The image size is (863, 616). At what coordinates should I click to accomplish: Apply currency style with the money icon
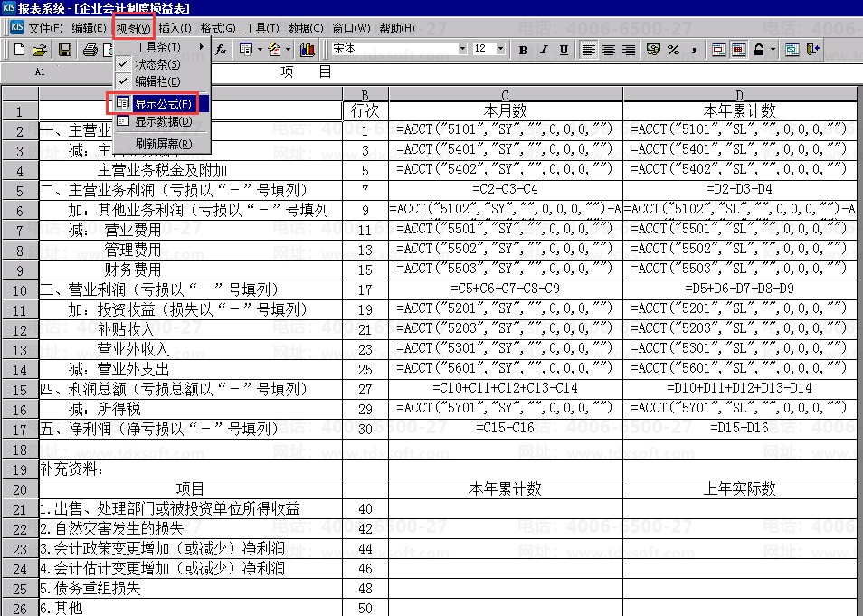click(653, 50)
